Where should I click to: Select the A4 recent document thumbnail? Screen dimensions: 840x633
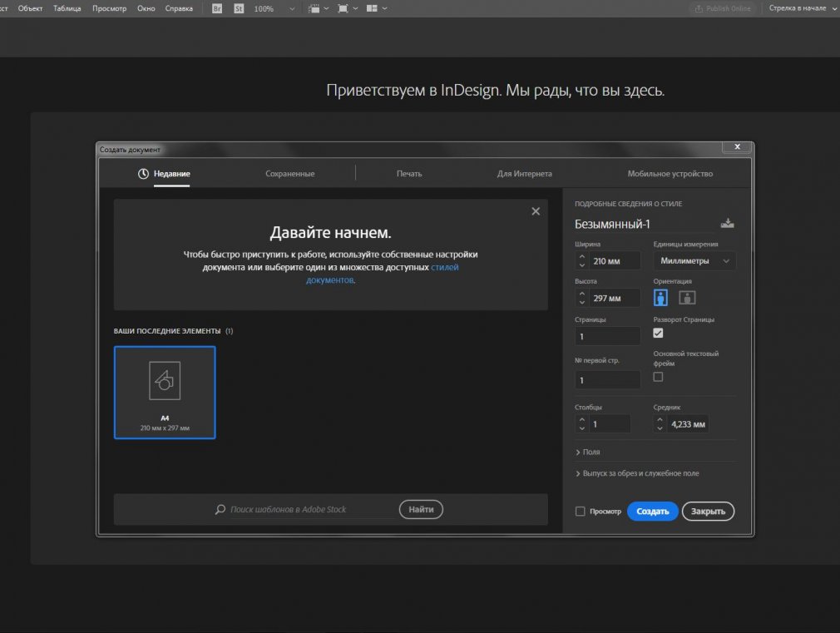165,393
